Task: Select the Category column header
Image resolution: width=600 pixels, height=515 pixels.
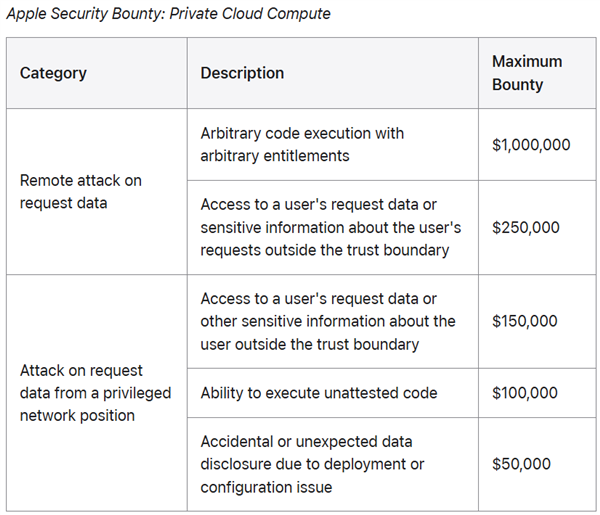Action: (53, 73)
